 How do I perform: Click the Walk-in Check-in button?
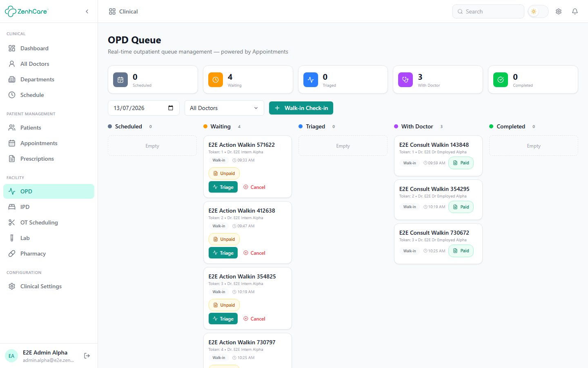point(301,108)
